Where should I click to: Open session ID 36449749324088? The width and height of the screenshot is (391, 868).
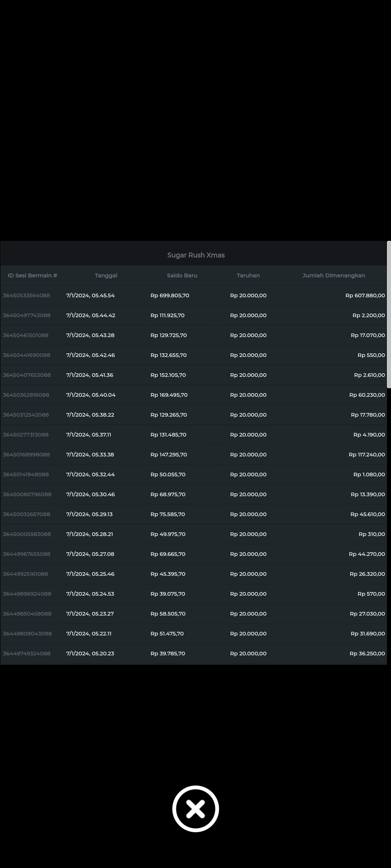pos(27,654)
